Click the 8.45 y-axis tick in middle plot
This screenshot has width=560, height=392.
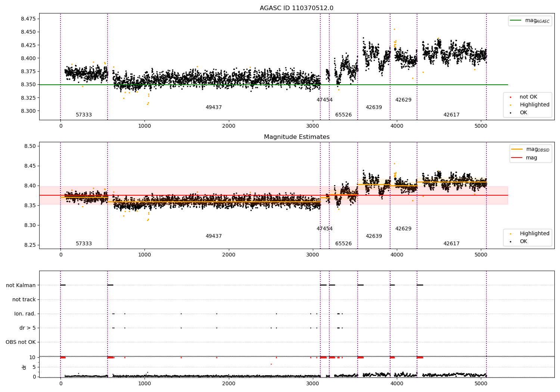pos(30,166)
